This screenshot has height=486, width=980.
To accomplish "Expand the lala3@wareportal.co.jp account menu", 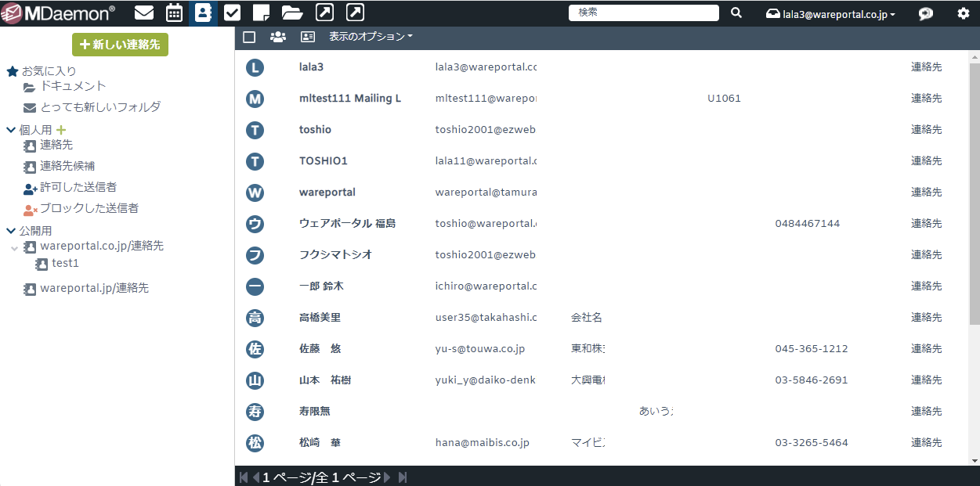I will 832,13.
